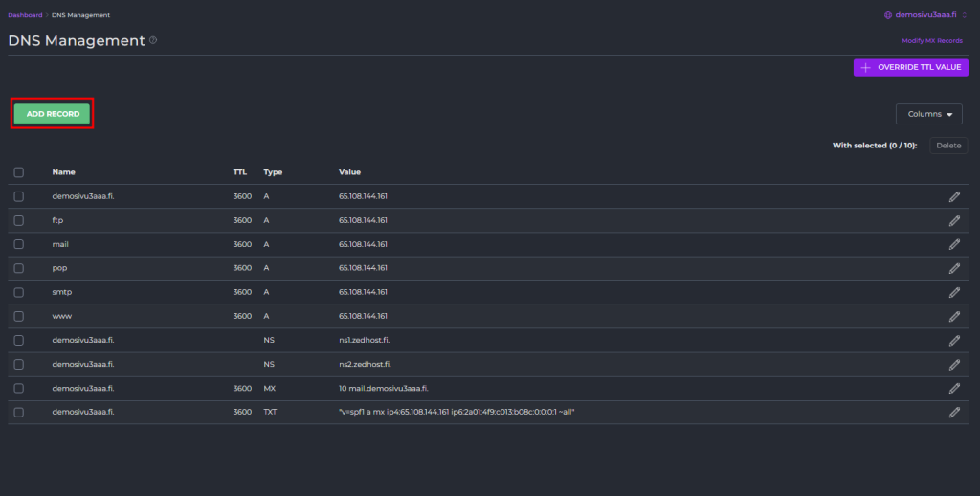
Task: Edit the ns1.zedhost.fi NS record
Action: coord(954,340)
